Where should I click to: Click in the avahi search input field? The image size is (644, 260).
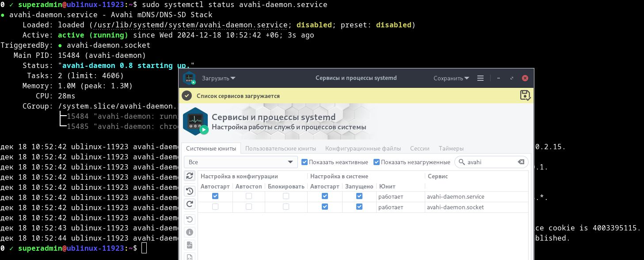pos(491,162)
